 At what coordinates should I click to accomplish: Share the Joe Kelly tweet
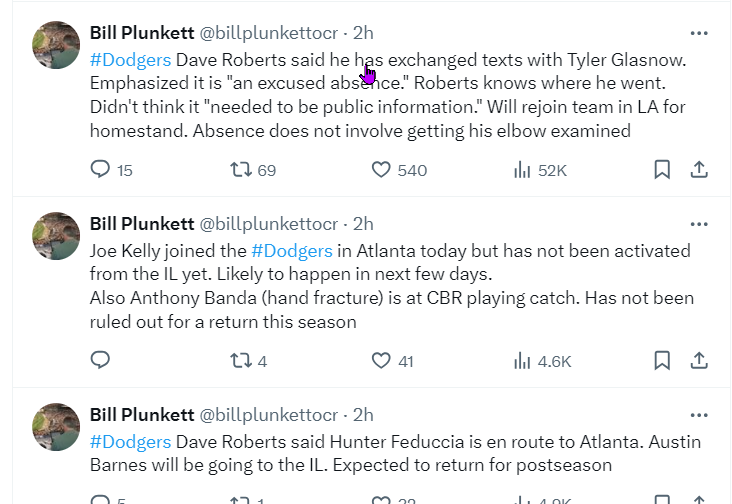coord(700,360)
